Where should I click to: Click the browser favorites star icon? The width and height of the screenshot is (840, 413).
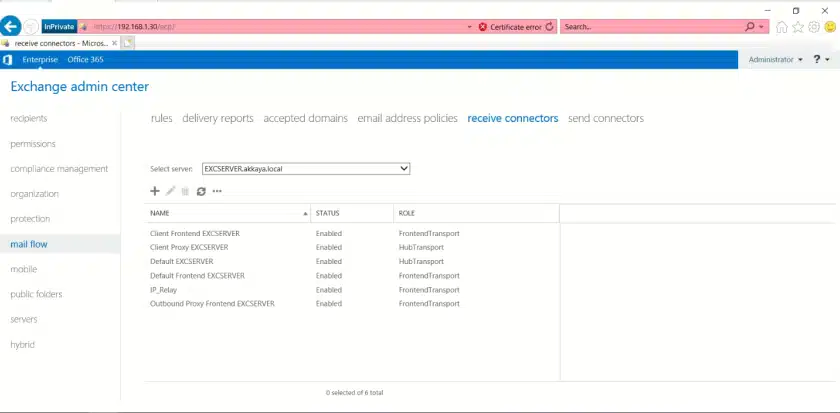798,27
